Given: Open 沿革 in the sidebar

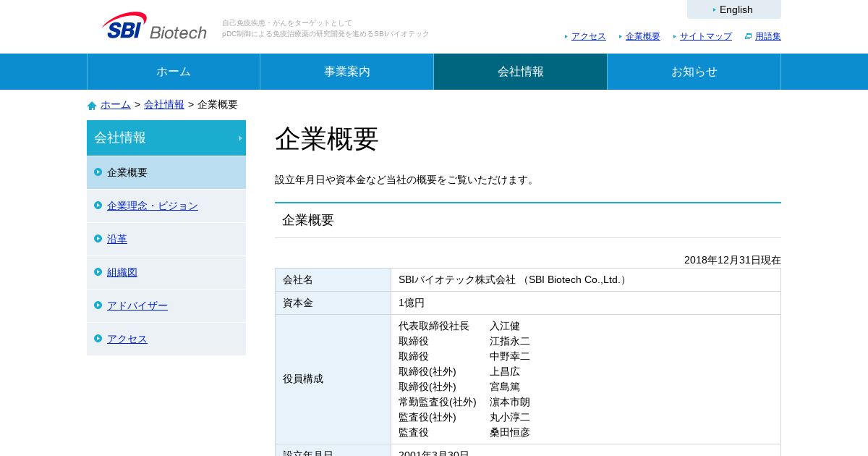Looking at the screenshot, I should tap(117, 239).
